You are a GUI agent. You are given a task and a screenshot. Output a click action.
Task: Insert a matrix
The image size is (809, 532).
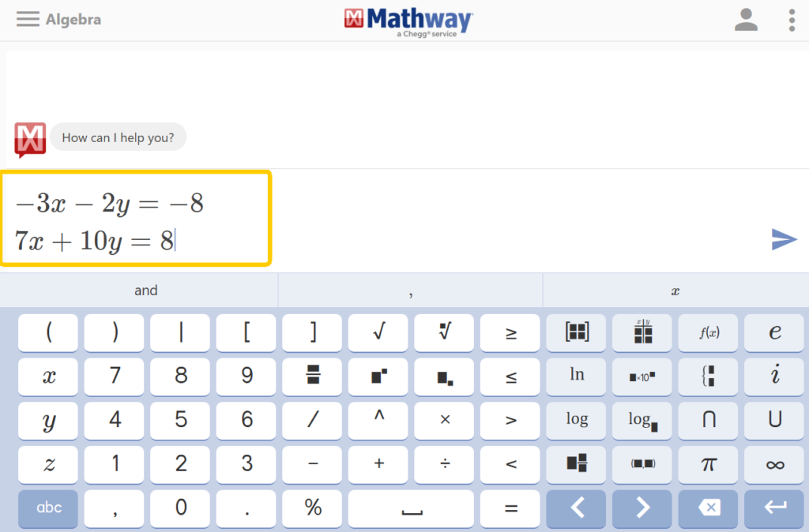click(576, 332)
